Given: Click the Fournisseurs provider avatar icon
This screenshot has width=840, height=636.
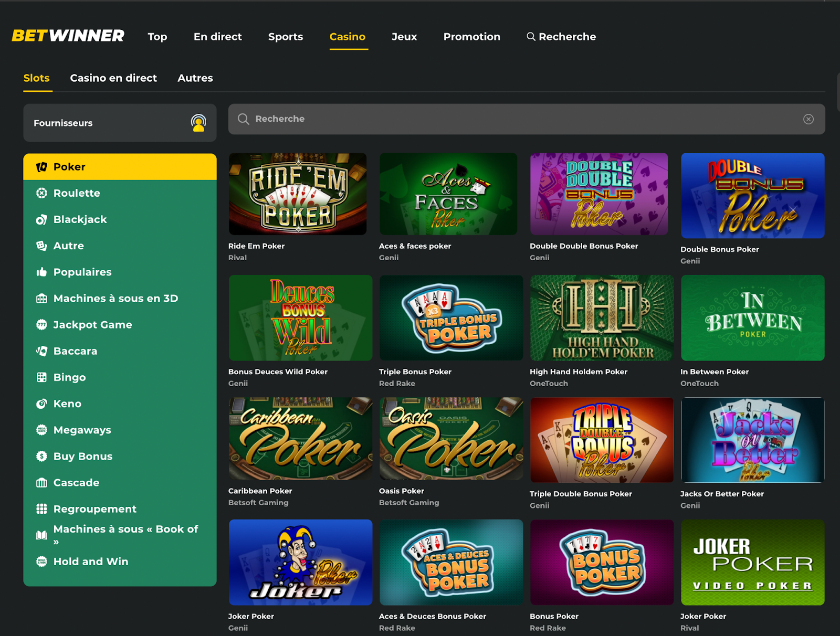Looking at the screenshot, I should 198,123.
